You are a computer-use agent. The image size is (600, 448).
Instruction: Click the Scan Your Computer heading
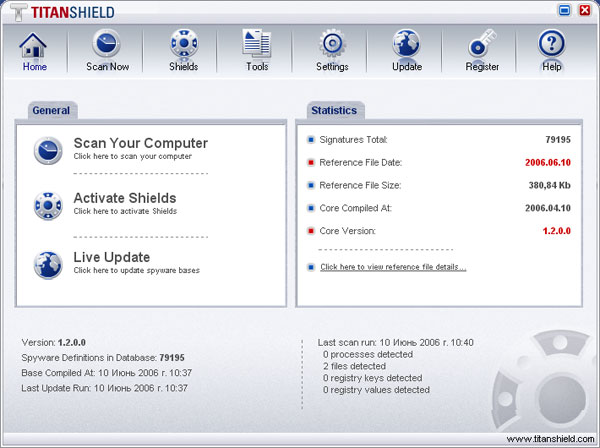click(140, 143)
